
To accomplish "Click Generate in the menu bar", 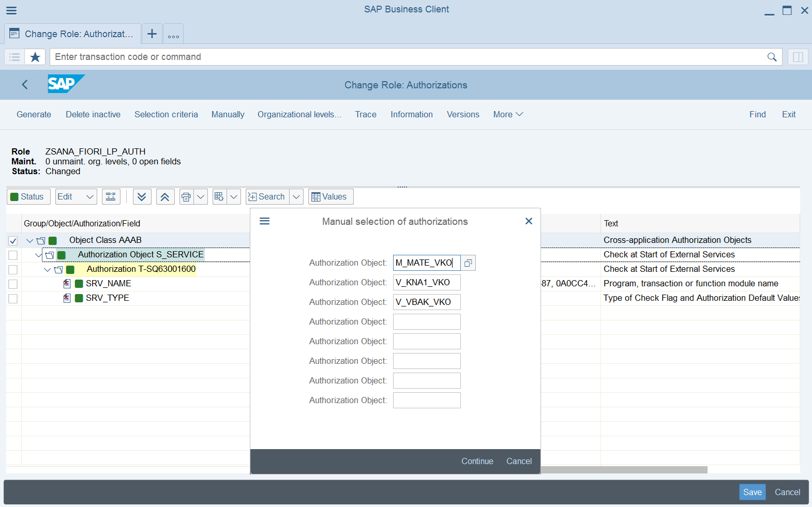I will pos(34,115).
